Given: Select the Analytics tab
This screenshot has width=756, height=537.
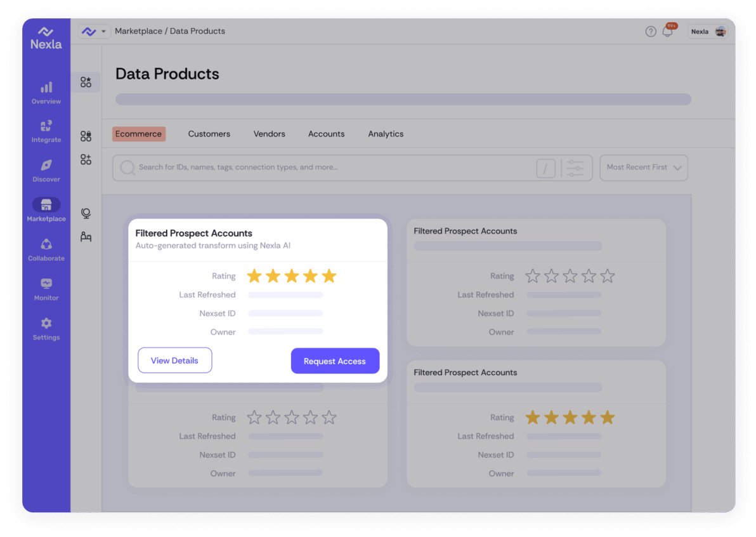Looking at the screenshot, I should [x=386, y=134].
